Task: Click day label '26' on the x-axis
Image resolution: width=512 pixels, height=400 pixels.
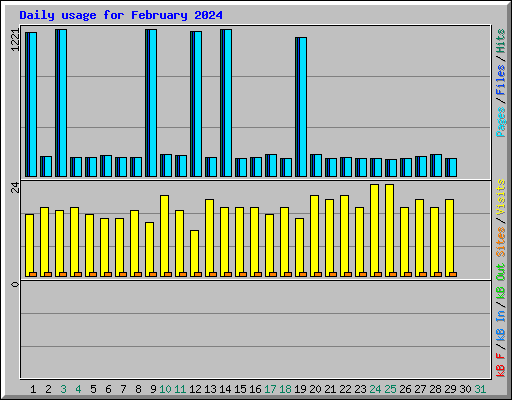Action: 405,389
